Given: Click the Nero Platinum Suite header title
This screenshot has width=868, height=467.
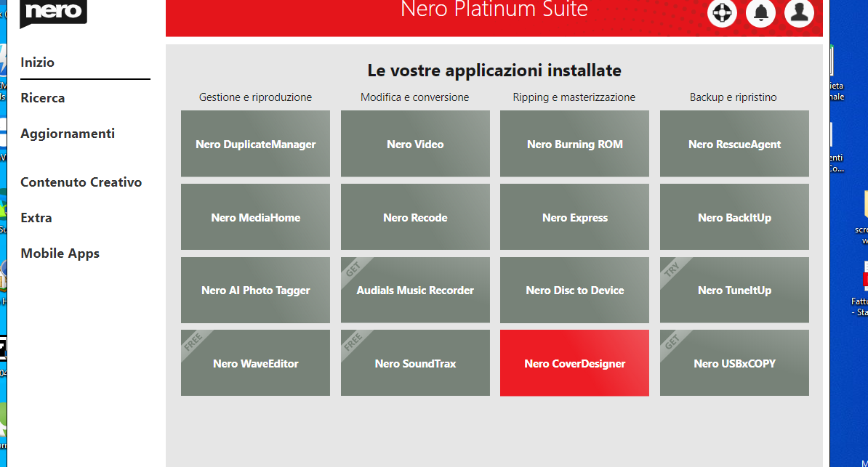Looking at the screenshot, I should (494, 9).
